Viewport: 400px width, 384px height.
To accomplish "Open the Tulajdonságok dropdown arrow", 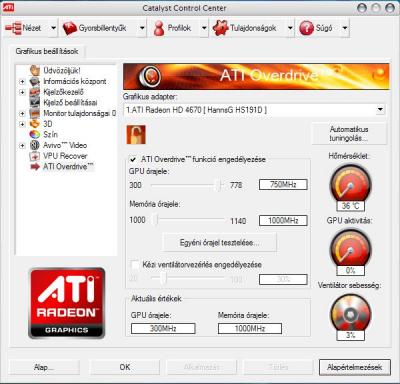I will pyautogui.click(x=290, y=28).
